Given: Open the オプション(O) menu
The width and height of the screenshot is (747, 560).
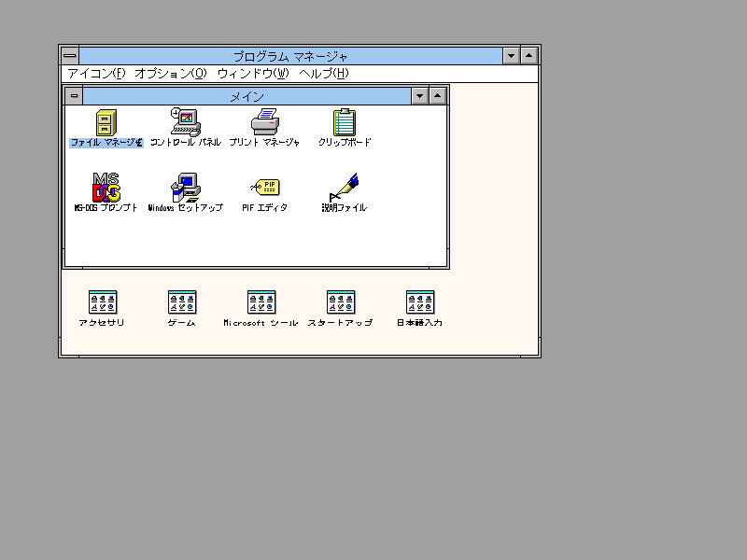Looking at the screenshot, I should pos(171,74).
